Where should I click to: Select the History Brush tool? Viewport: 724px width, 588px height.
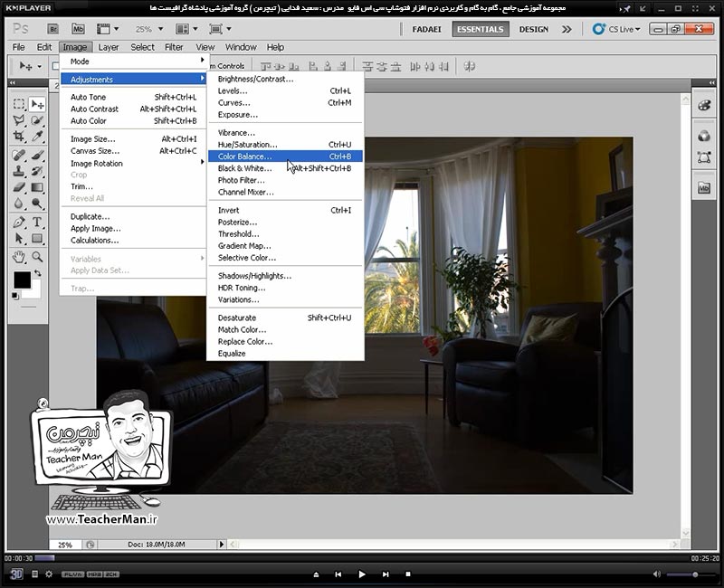pos(37,171)
